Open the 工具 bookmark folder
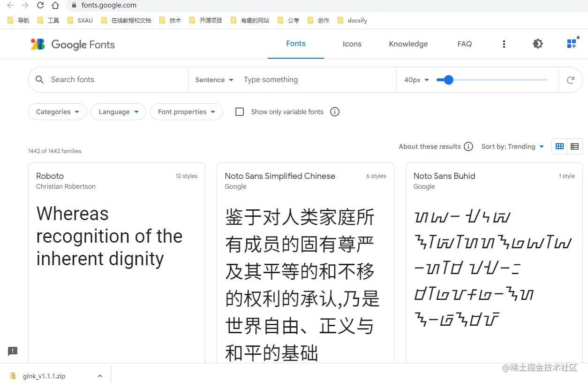The width and height of the screenshot is (588, 383). pyautogui.click(x=48, y=21)
